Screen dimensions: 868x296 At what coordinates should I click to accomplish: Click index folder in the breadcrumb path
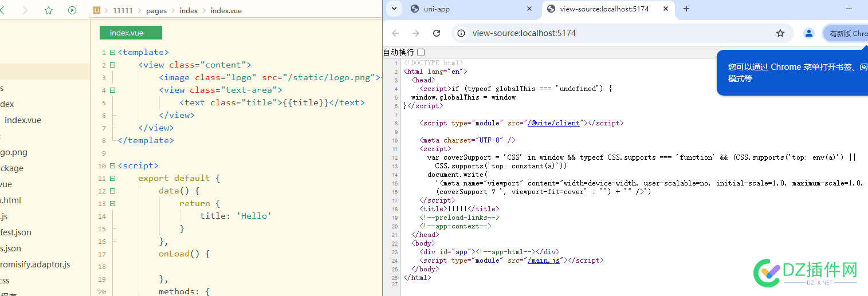188,10
